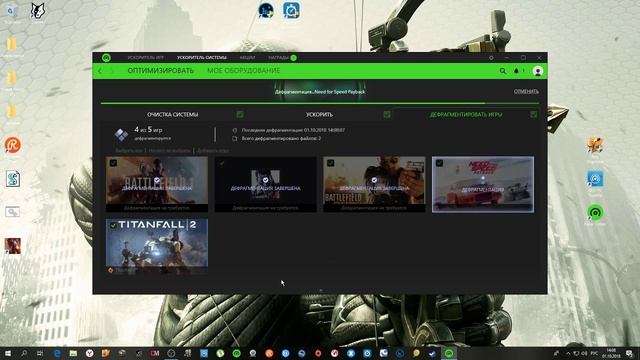Open the wolf-head desktop shortcut
Screen dimensions: 640x360
click(x=38, y=11)
